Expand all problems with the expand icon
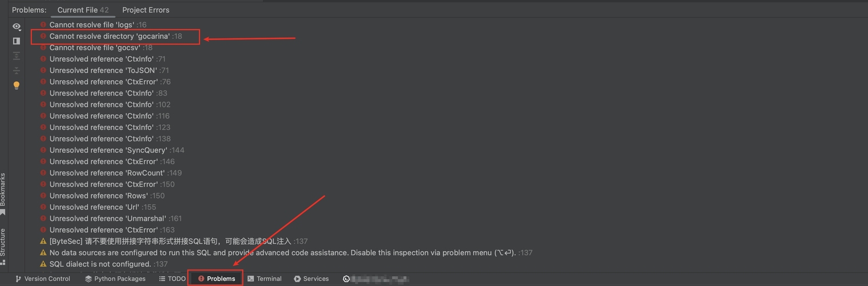Screen dimensions: 868x286 [17, 56]
